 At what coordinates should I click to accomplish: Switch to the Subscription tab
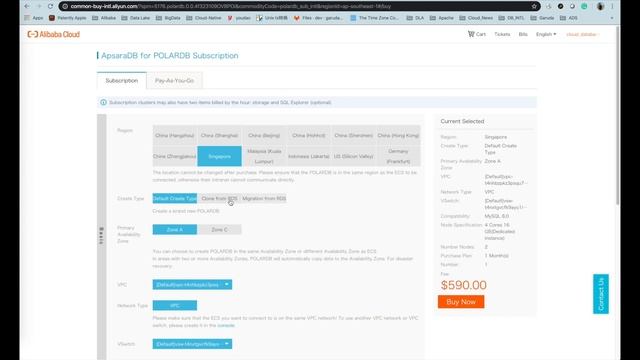tap(122, 80)
